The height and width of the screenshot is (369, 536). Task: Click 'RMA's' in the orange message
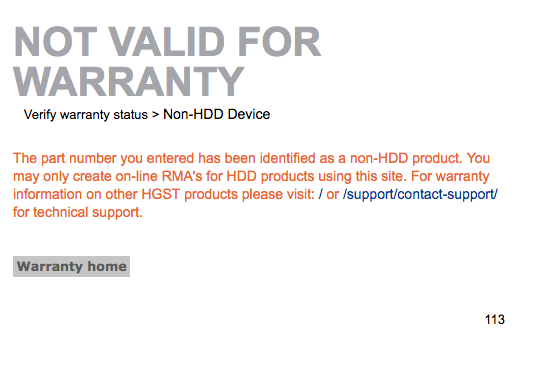click(182, 176)
